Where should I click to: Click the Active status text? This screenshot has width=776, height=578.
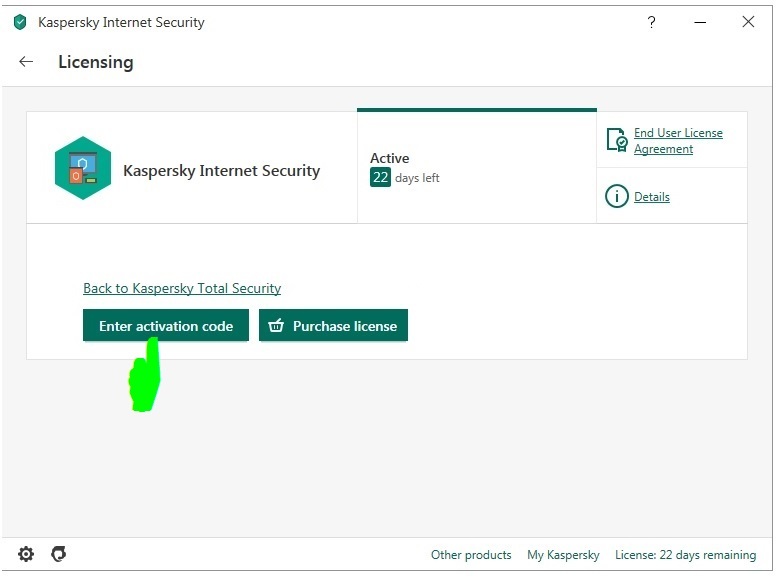click(x=389, y=158)
